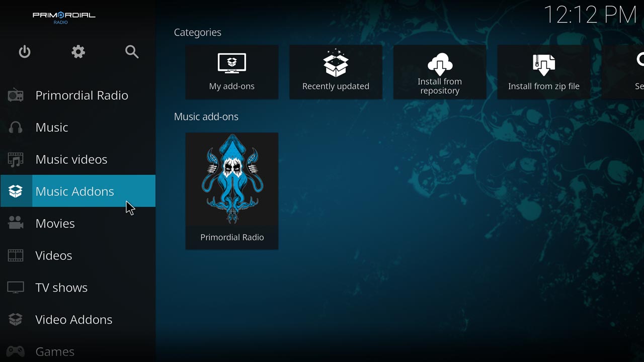The height and width of the screenshot is (362, 644).
Task: Select the Music Addons menu entry
Action: pyautogui.click(x=77, y=191)
